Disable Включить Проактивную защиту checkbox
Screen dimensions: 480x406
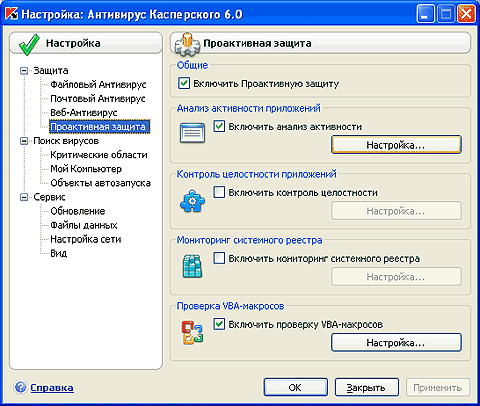pos(184,83)
